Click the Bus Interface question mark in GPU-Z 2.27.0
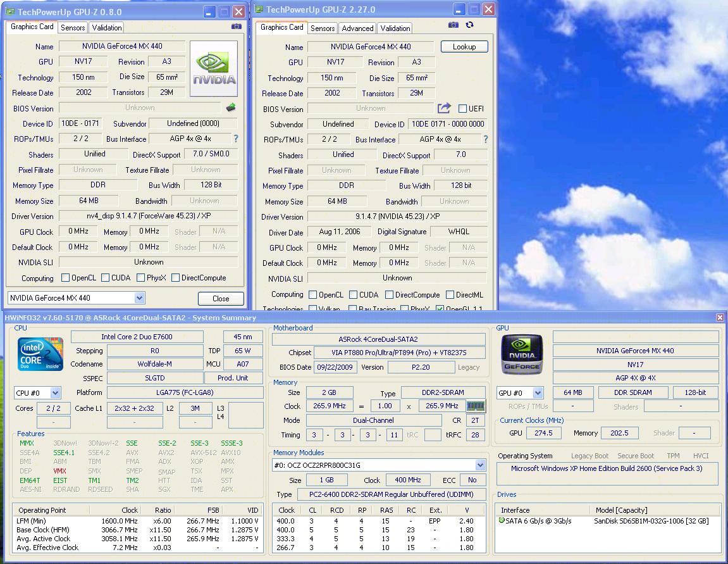This screenshot has height=564, width=728. click(x=486, y=139)
